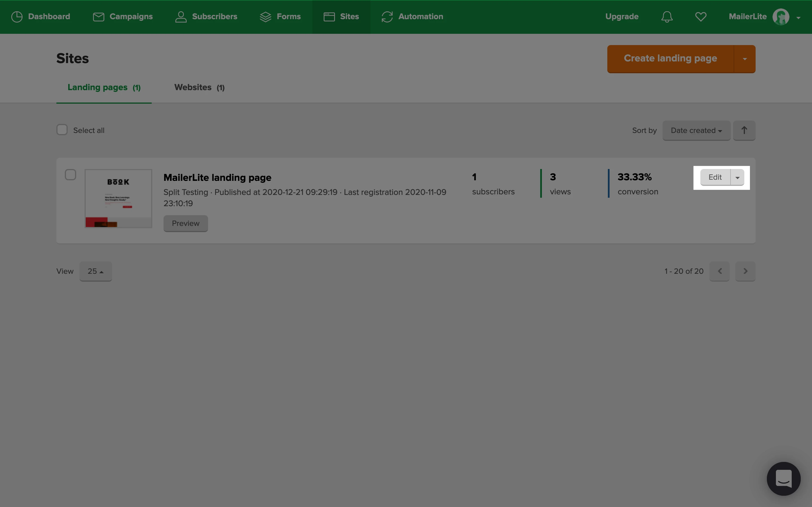The width and height of the screenshot is (812, 507).
Task: Open the View 25 per-page dropdown
Action: [x=96, y=271]
